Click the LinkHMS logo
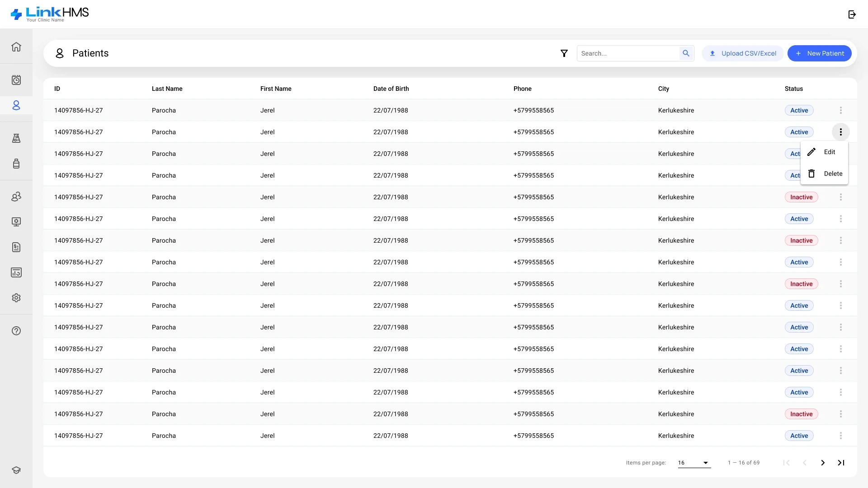This screenshot has height=488, width=868. [x=50, y=14]
